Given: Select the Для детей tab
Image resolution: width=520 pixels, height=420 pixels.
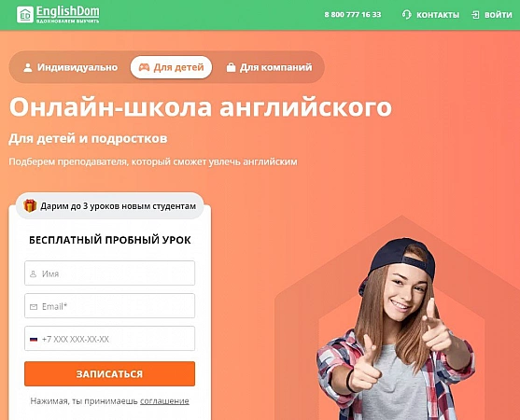Looking at the screenshot, I should (x=171, y=67).
